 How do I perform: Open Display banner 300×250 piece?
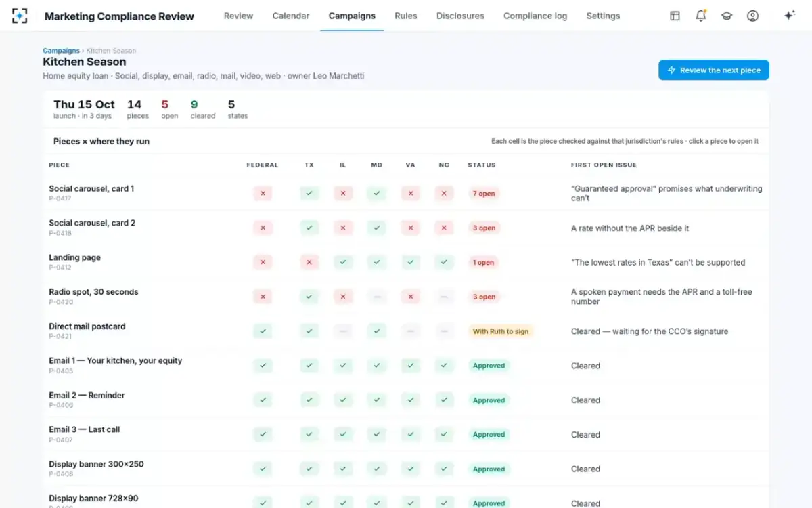pos(96,464)
